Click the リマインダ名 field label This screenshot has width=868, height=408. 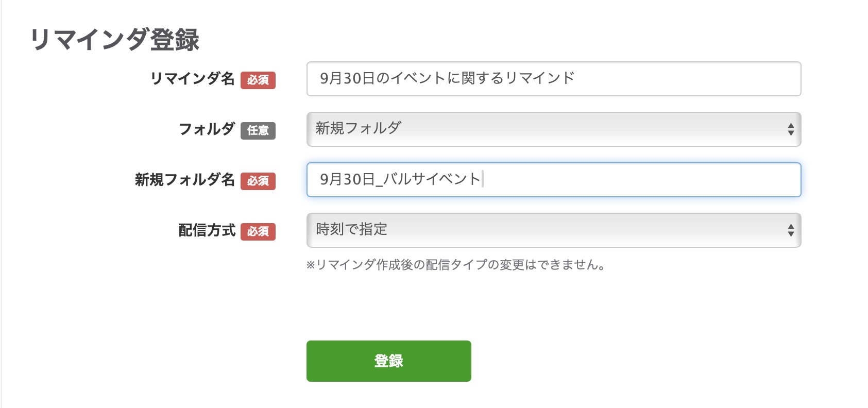tap(192, 79)
